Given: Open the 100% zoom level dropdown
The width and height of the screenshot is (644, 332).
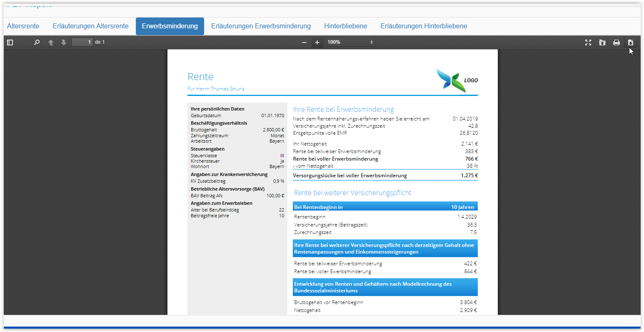Looking at the screenshot, I should pyautogui.click(x=350, y=42).
